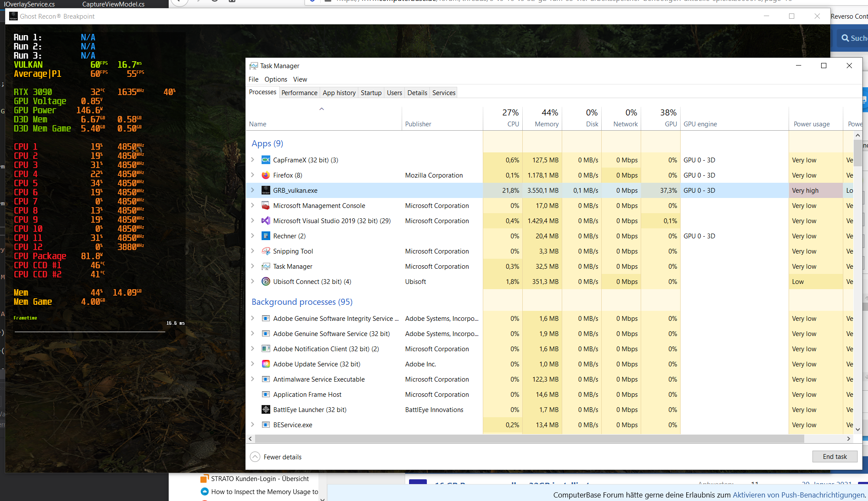Click the CapFrameX app icon
The height and width of the screenshot is (501, 868).
(x=266, y=160)
